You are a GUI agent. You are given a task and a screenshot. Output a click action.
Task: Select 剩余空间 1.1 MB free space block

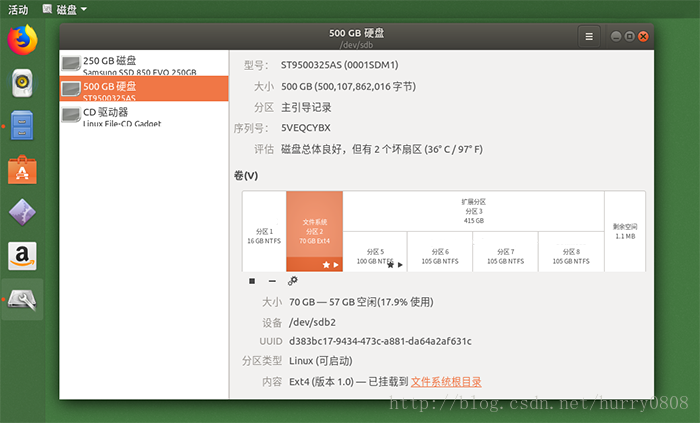click(x=625, y=232)
